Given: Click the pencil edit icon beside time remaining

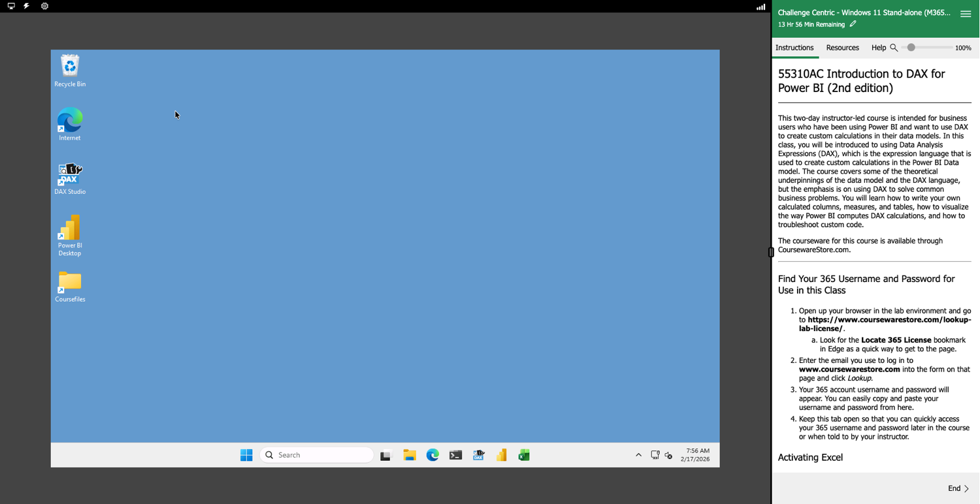Looking at the screenshot, I should pos(853,24).
